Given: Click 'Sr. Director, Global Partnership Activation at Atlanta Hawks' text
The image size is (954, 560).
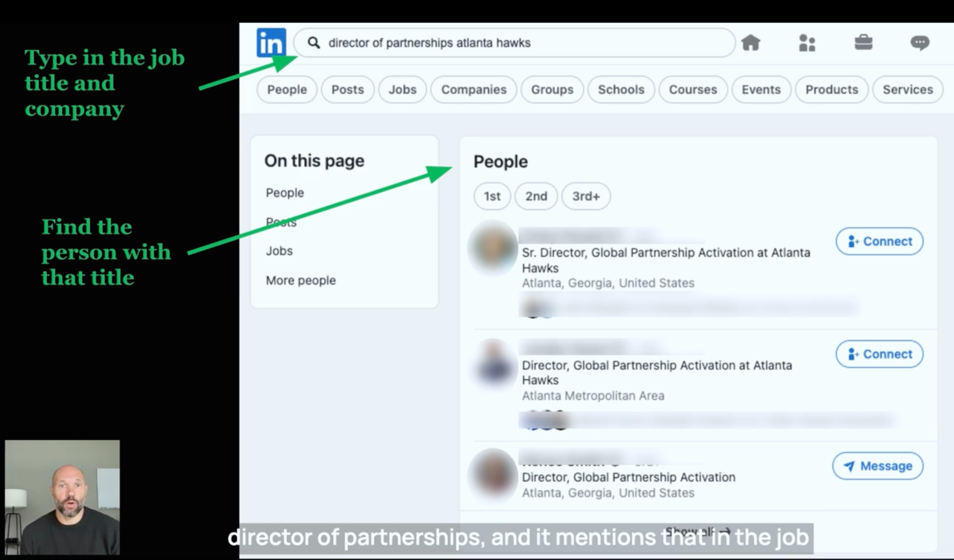Looking at the screenshot, I should click(x=666, y=260).
